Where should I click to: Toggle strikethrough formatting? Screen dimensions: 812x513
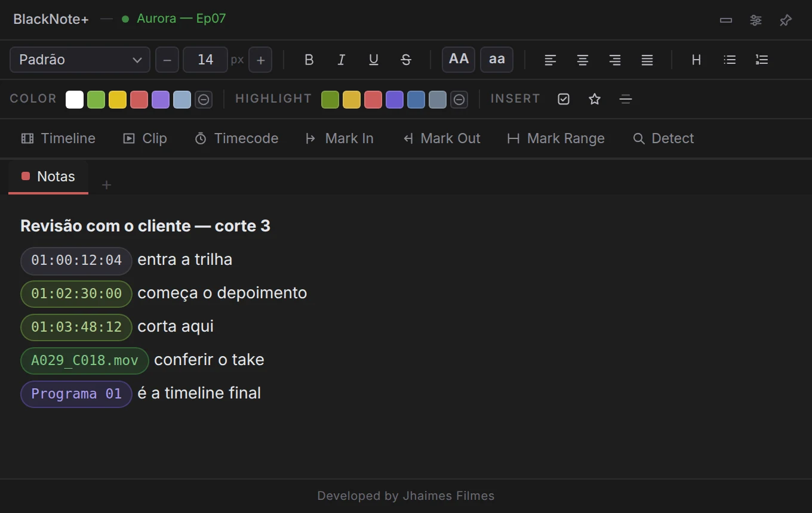pyautogui.click(x=405, y=60)
